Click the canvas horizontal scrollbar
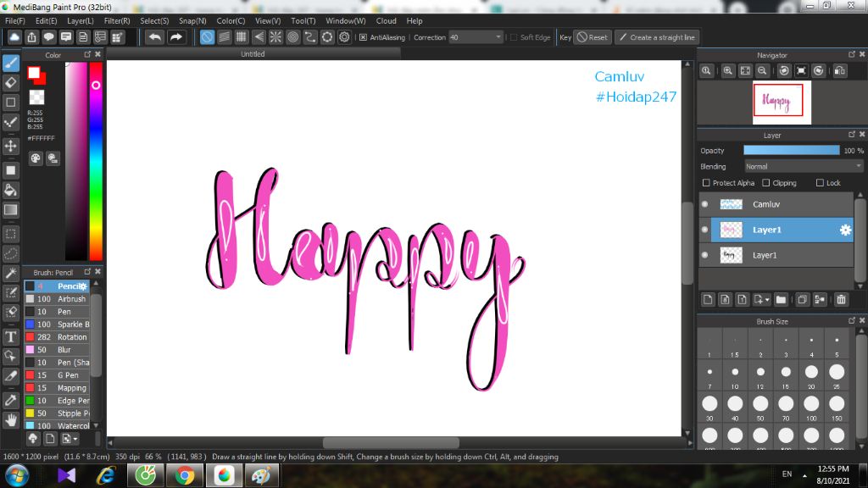Image resolution: width=868 pixels, height=488 pixels. 391,442
